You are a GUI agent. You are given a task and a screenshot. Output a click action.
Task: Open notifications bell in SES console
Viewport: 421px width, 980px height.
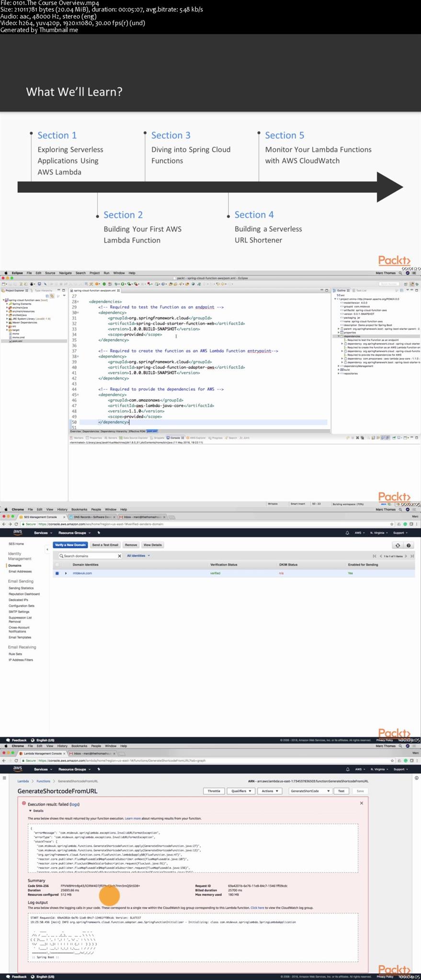pyautogui.click(x=347, y=533)
